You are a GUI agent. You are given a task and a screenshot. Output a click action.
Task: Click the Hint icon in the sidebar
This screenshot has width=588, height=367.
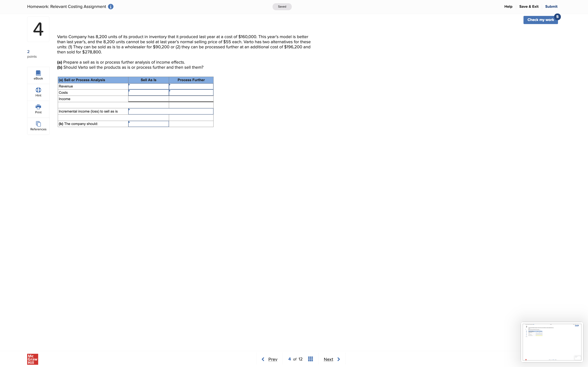pos(38,90)
